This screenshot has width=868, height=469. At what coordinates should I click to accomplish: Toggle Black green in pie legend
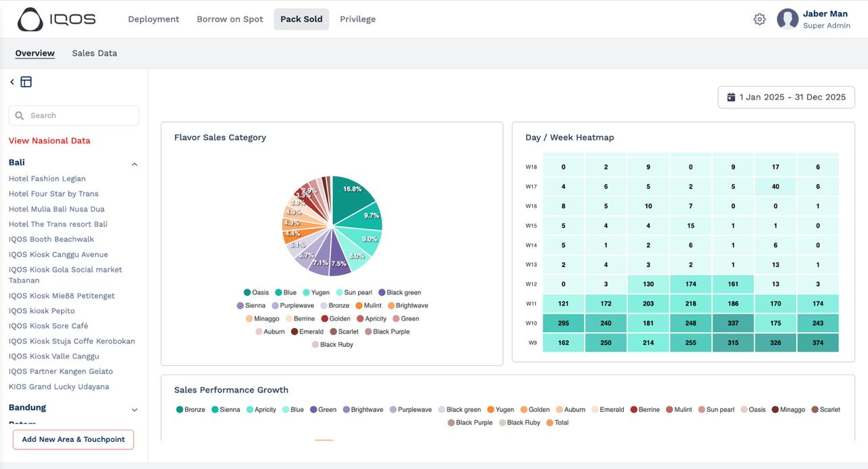tap(399, 293)
